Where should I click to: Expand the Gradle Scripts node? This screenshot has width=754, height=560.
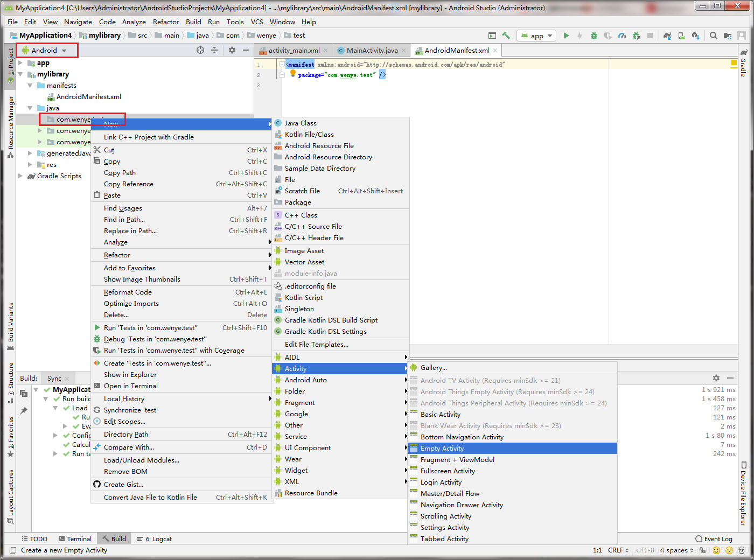[20, 176]
